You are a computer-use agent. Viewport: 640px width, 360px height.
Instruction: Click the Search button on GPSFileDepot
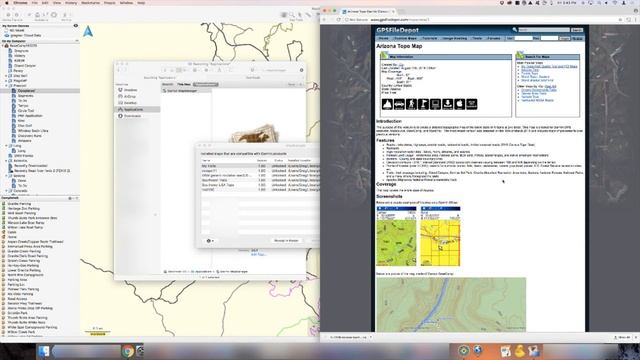tap(577, 30)
